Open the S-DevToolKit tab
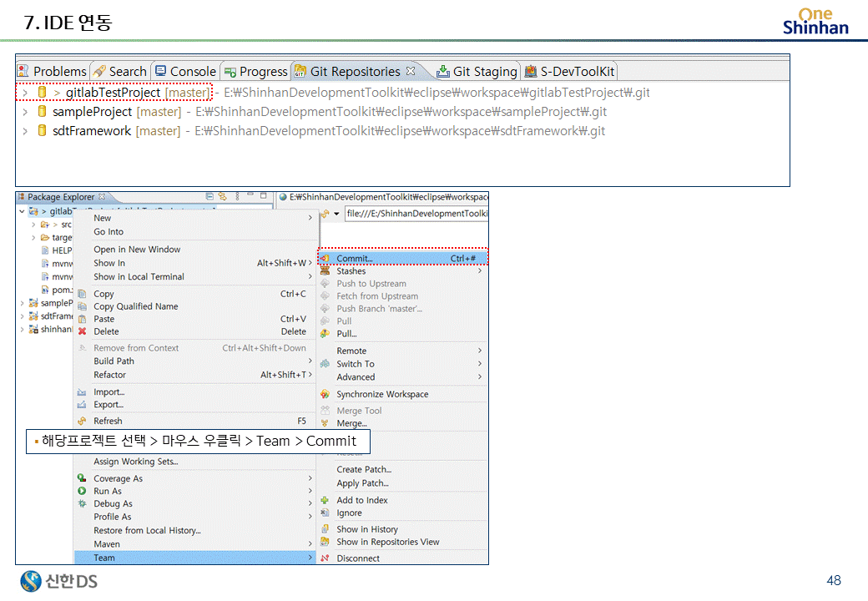 [569, 72]
